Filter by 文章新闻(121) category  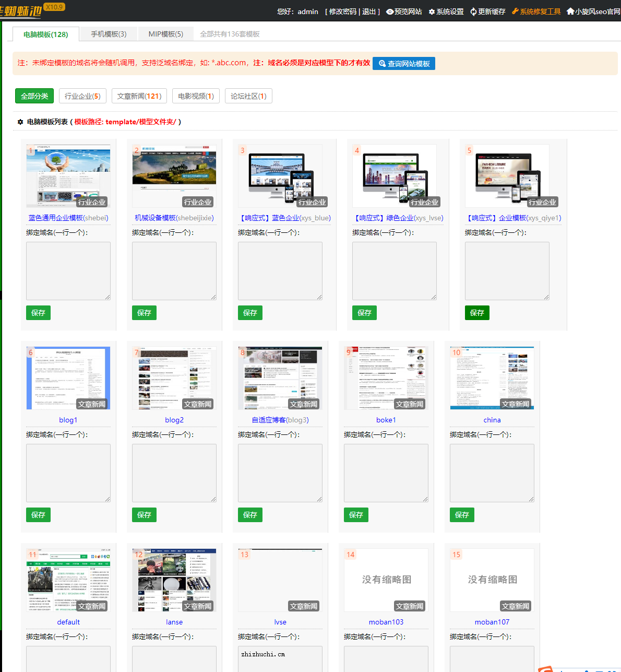[139, 96]
